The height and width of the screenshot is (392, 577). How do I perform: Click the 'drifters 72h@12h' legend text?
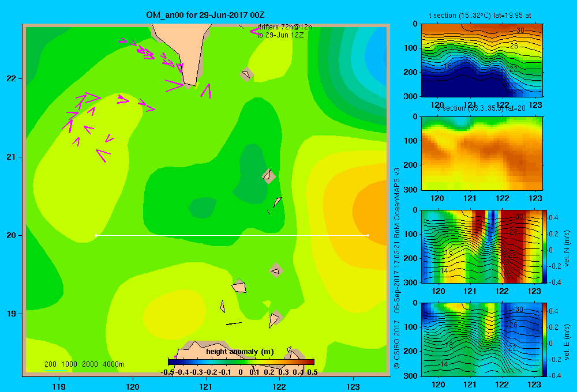(285, 27)
